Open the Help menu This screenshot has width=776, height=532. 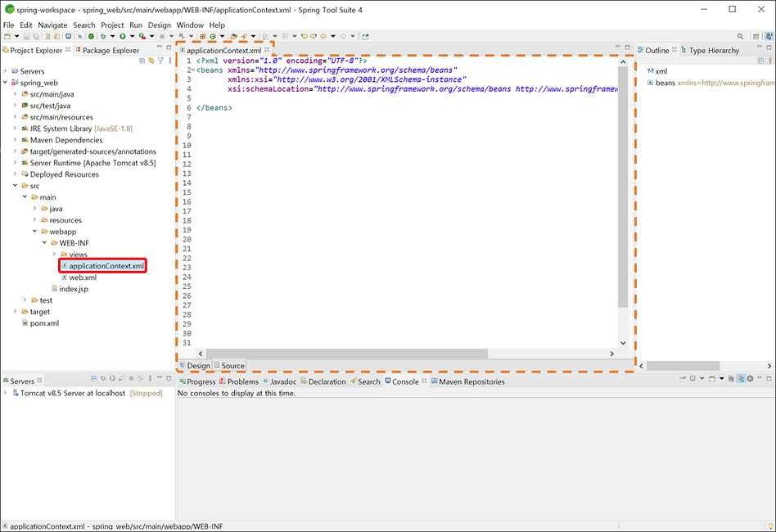[x=217, y=25]
